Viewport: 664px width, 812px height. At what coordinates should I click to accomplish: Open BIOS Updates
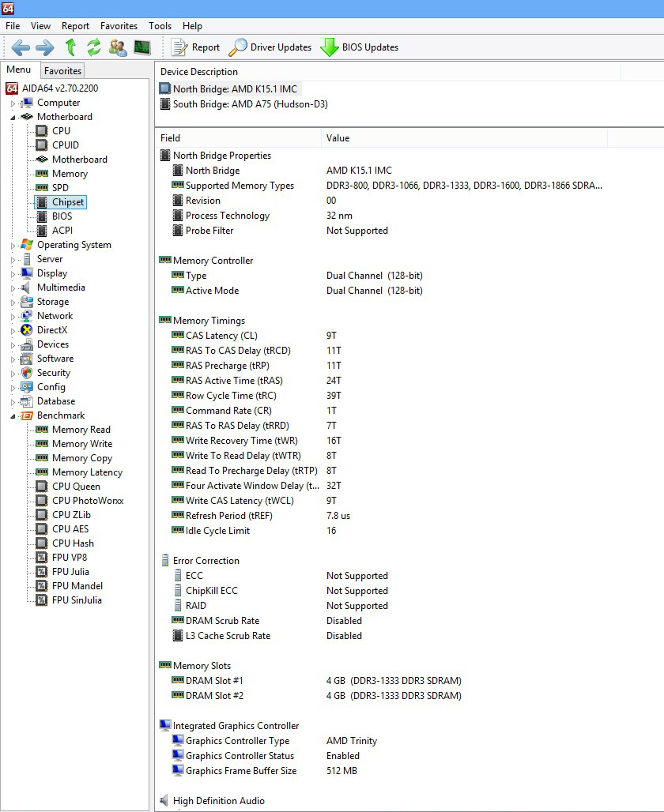click(x=359, y=47)
